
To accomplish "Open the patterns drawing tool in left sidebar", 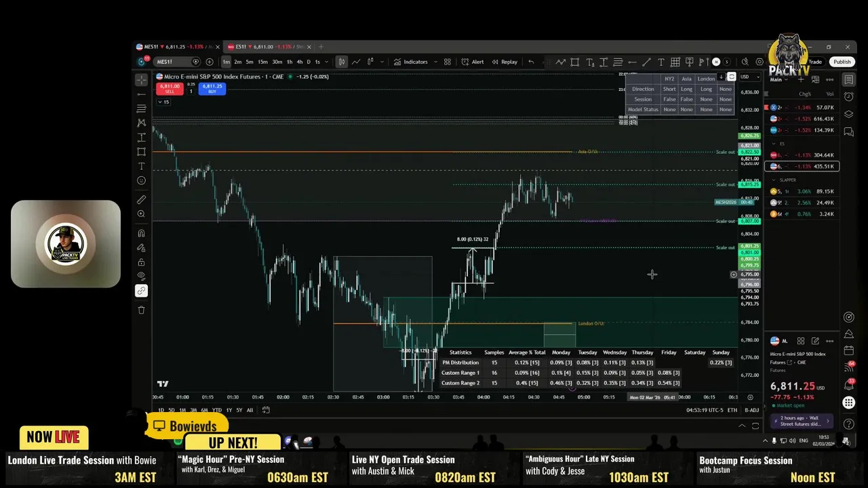I will [x=141, y=123].
